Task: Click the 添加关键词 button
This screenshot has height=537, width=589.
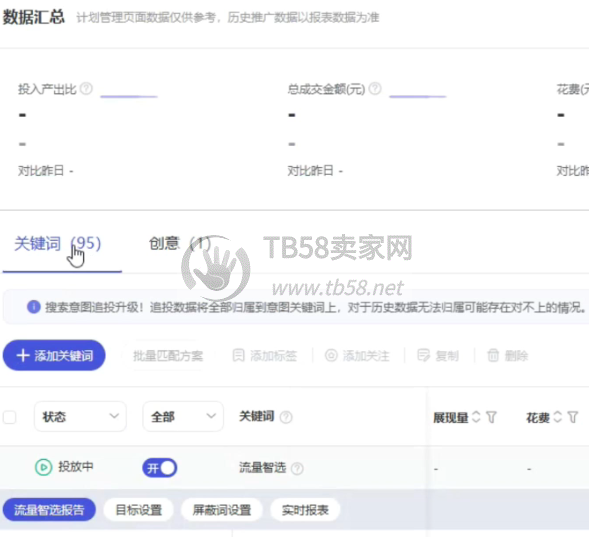Action: coord(54,355)
